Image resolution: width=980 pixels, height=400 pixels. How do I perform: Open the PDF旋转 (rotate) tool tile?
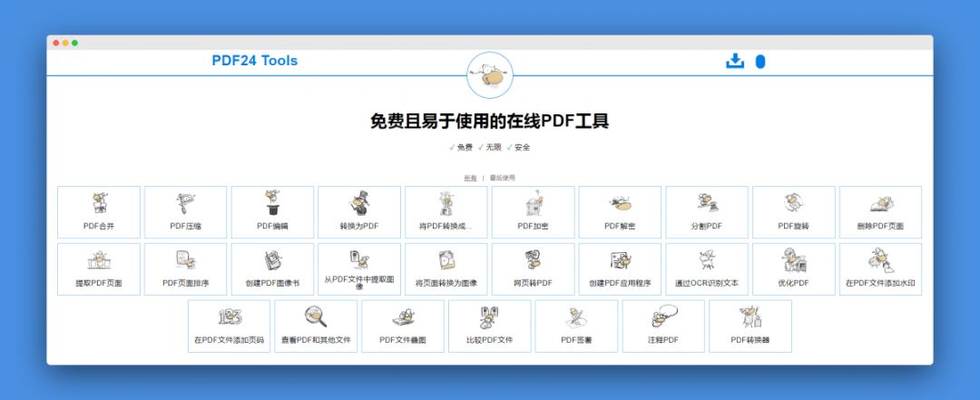click(x=794, y=212)
